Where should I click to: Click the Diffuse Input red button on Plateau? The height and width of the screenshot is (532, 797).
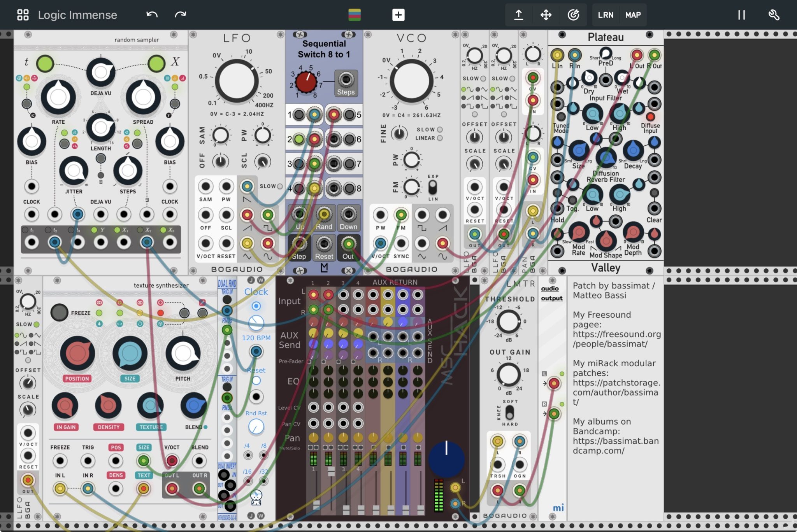650,117
